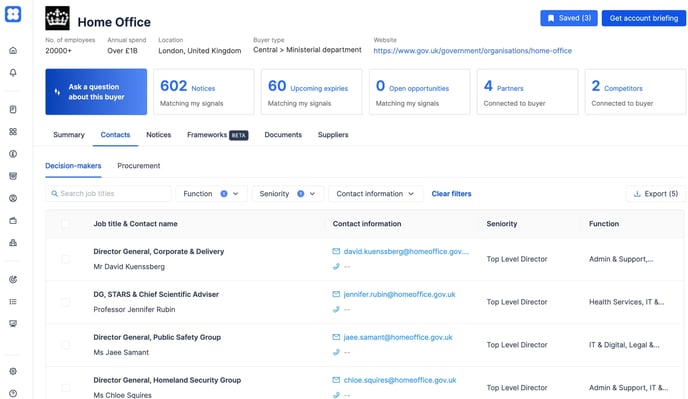Viewport: 688px width, 399px height.
Task: Click the help icon at sidebar bottom
Action: click(13, 393)
